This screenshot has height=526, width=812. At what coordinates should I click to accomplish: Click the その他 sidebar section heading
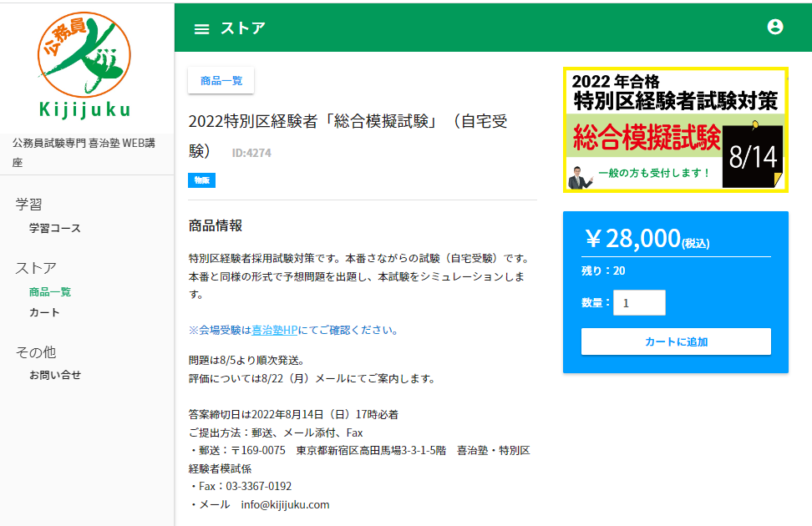coord(36,352)
